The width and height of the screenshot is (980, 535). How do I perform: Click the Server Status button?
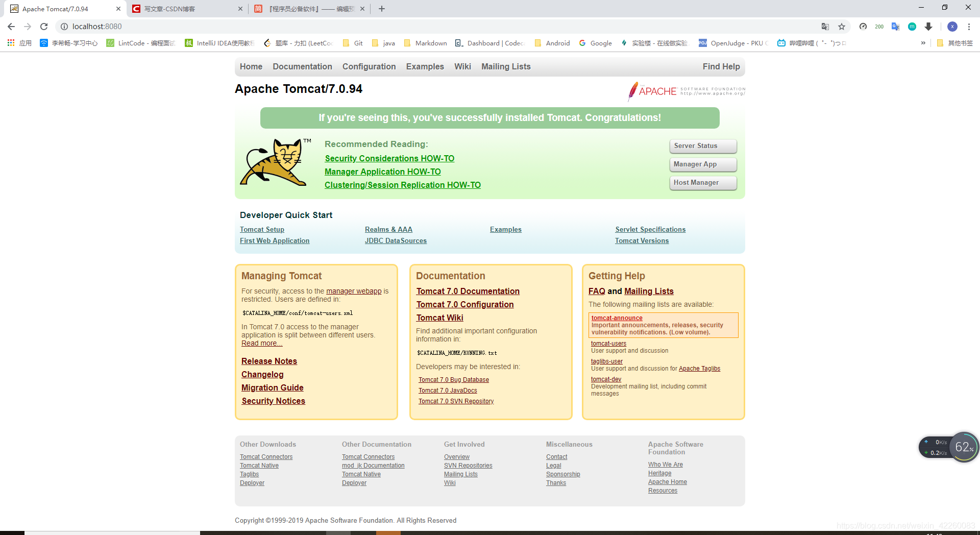coord(703,146)
